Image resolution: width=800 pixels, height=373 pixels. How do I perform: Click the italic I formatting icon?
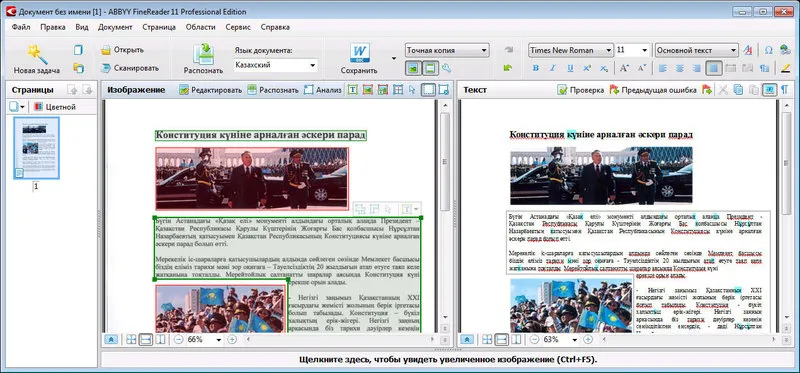tap(552, 68)
